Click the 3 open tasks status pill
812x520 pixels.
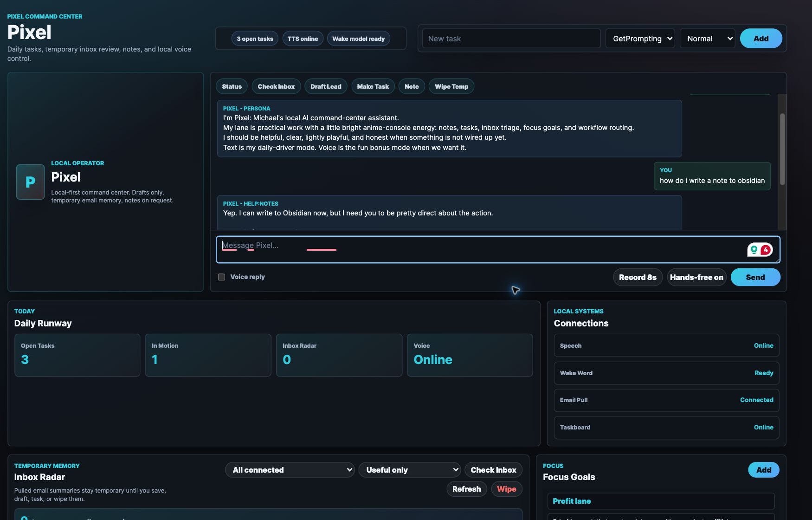click(x=255, y=39)
